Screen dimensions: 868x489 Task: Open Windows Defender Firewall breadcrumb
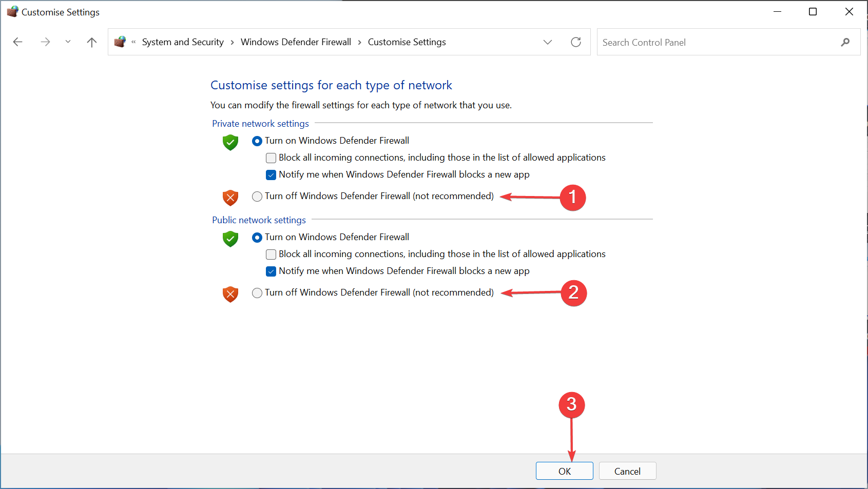296,42
